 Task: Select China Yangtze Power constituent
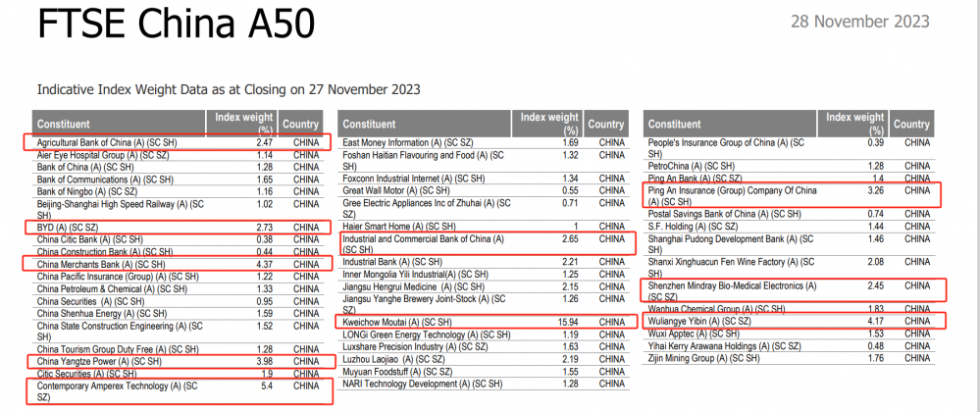97,362
